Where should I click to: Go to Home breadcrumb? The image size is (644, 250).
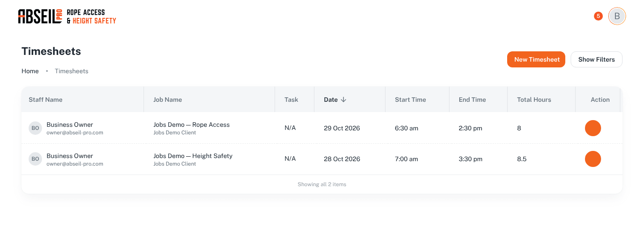point(30,71)
